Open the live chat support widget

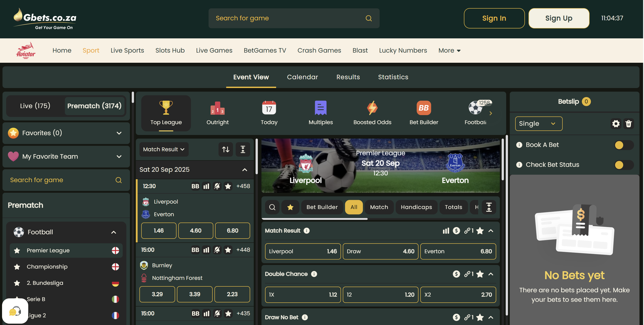(15, 311)
